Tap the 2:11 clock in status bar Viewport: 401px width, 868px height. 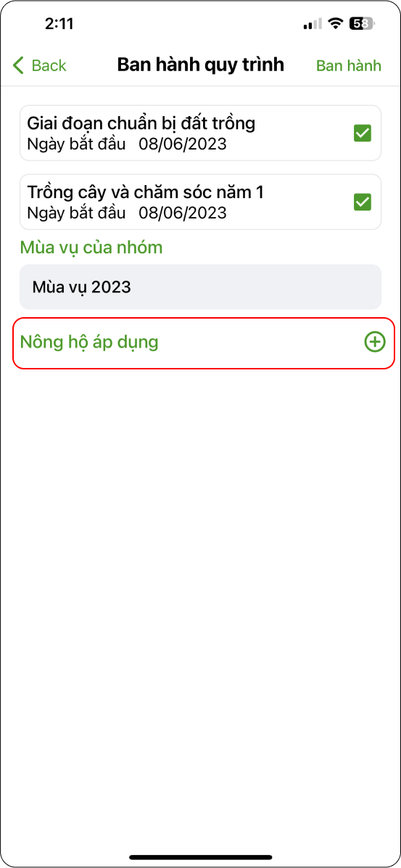click(59, 24)
